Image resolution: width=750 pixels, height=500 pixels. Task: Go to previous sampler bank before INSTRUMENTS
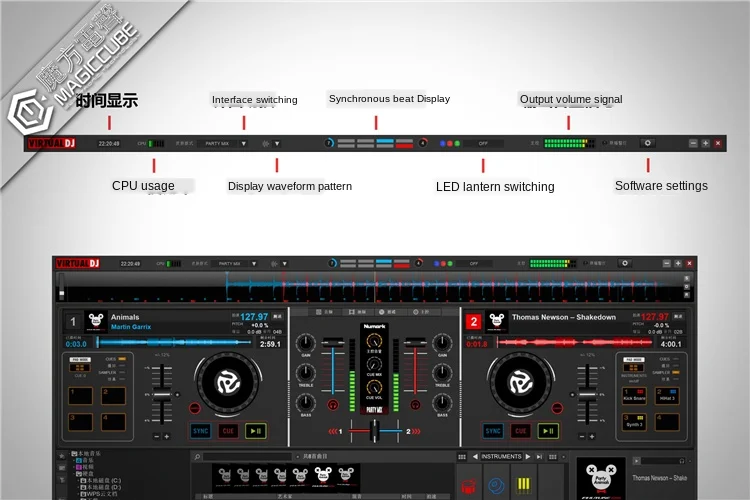pos(474,456)
